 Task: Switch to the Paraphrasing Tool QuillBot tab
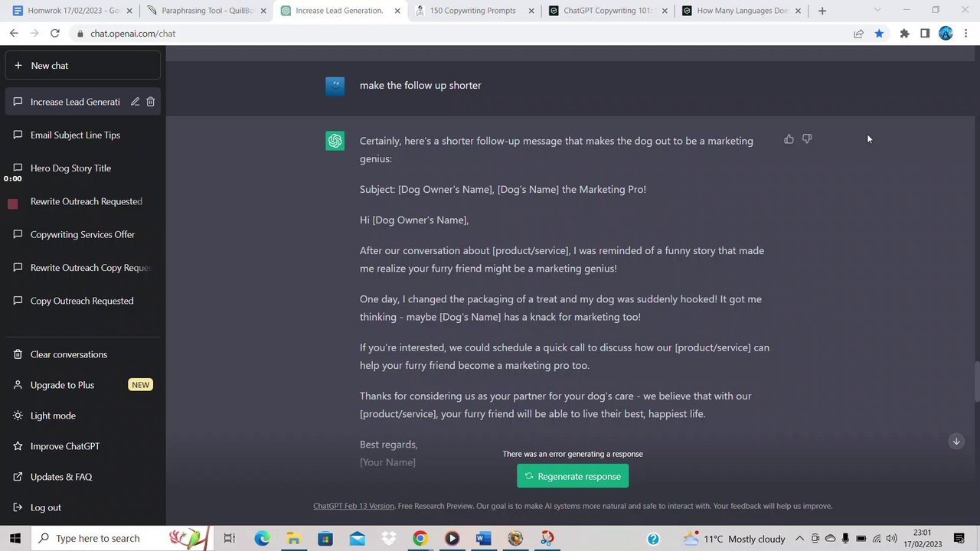coord(207,11)
